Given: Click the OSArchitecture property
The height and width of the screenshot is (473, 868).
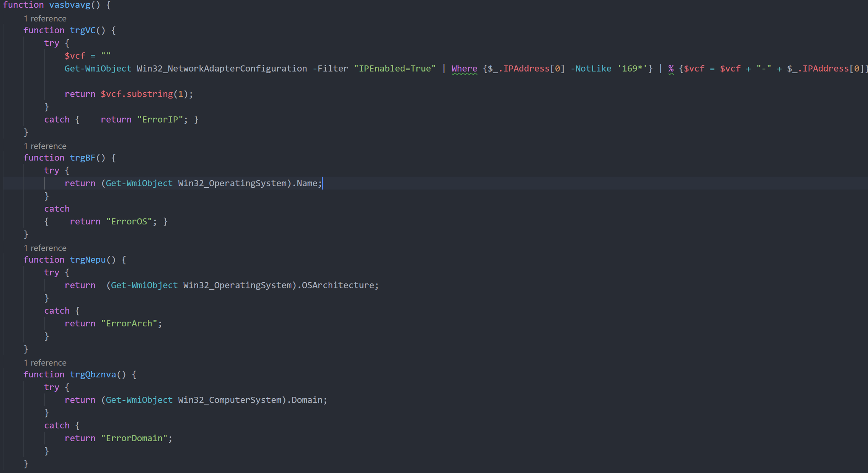Looking at the screenshot, I should point(338,285).
